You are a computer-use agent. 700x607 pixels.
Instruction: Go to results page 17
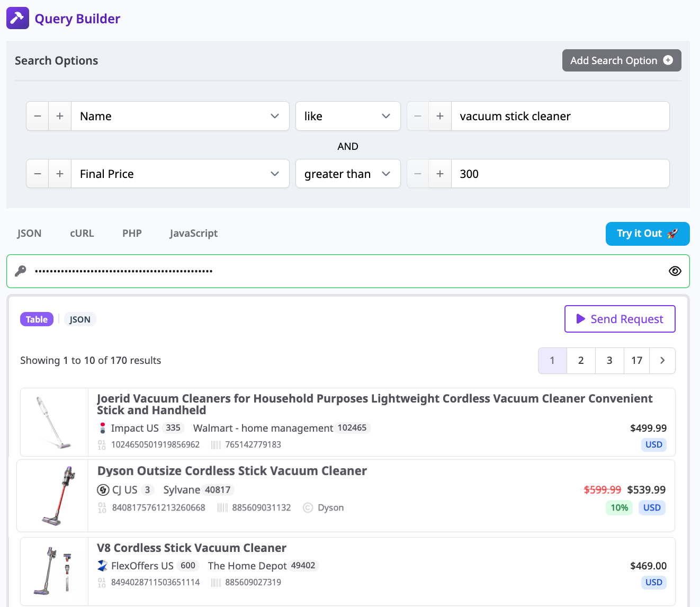coord(637,361)
